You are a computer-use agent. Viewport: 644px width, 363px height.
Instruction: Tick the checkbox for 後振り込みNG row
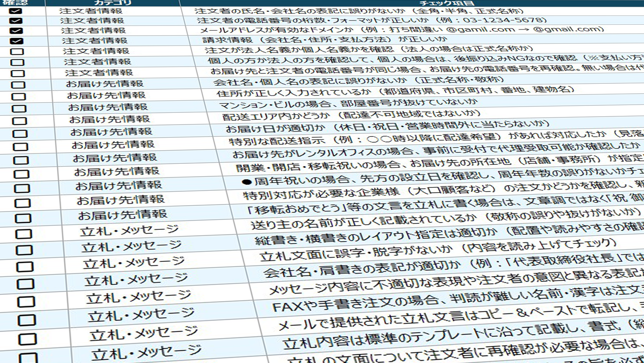point(17,62)
